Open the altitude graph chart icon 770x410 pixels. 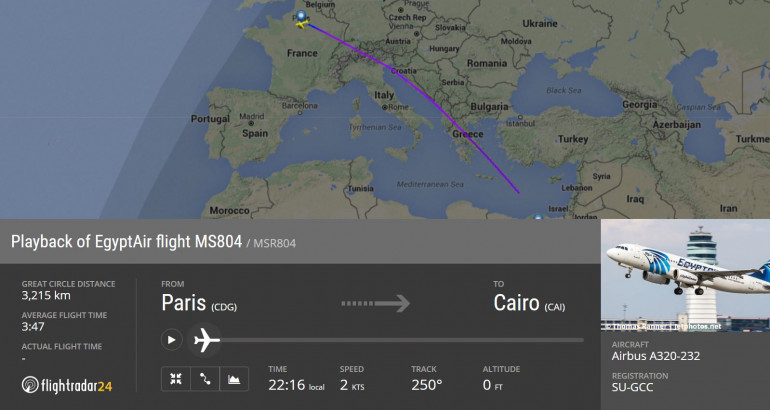click(x=234, y=379)
